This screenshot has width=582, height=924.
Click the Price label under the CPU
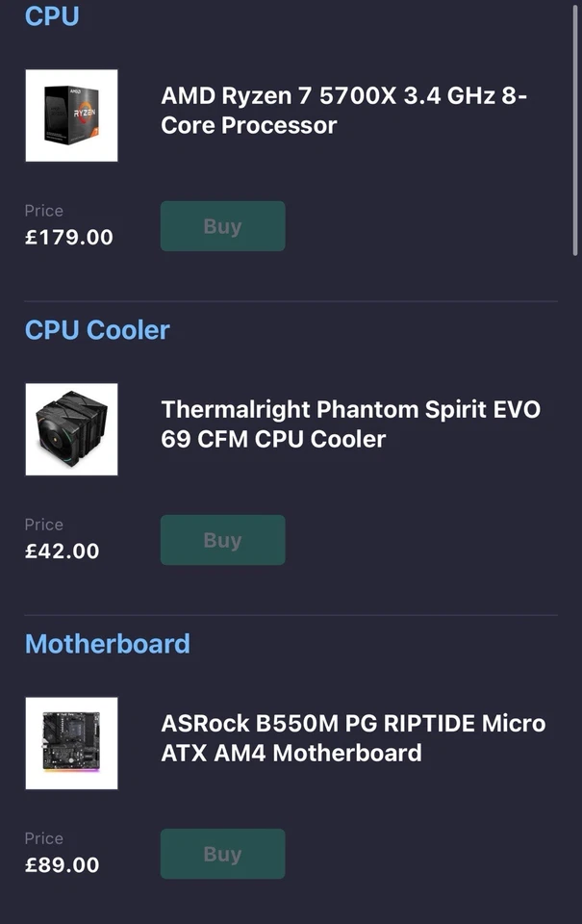coord(43,211)
